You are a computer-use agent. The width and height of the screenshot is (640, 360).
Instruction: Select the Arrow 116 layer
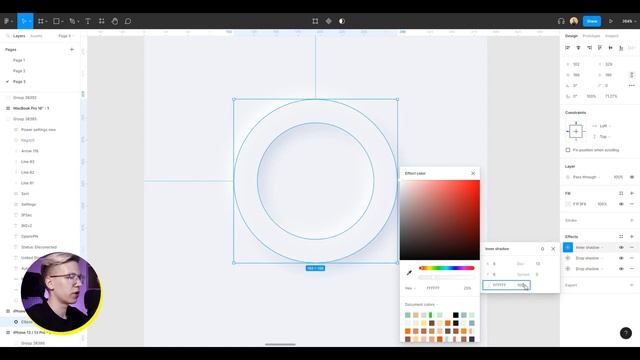tap(30, 151)
